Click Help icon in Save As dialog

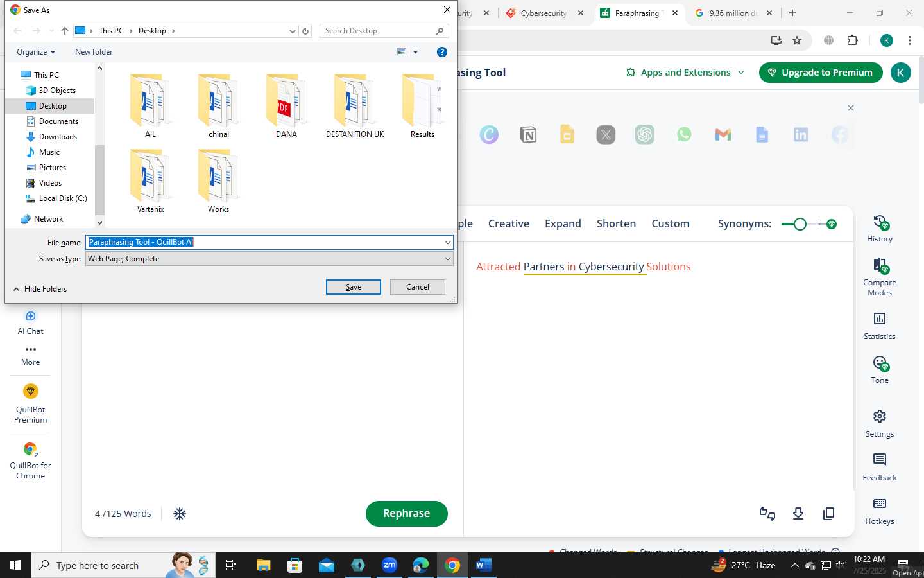click(x=442, y=52)
